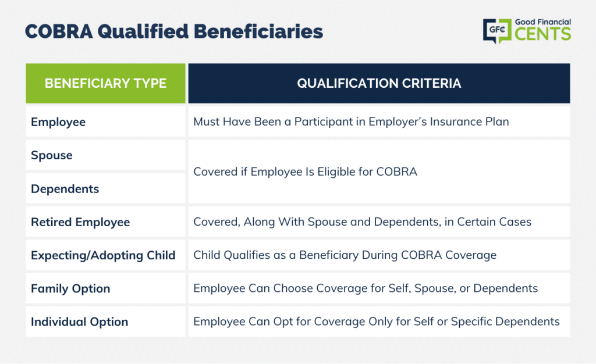Click the Employer's Insurance Plan participant criteria
596x364 pixels.
point(351,122)
